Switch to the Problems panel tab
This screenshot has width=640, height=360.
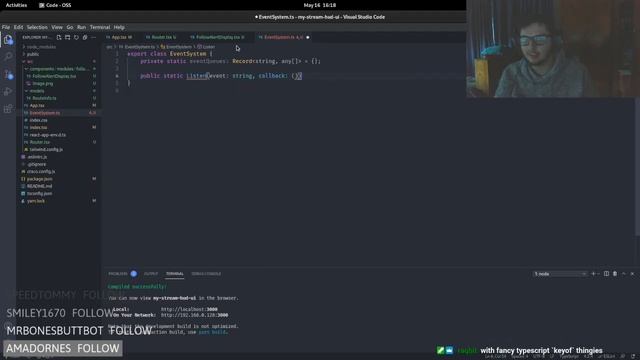tap(122, 274)
